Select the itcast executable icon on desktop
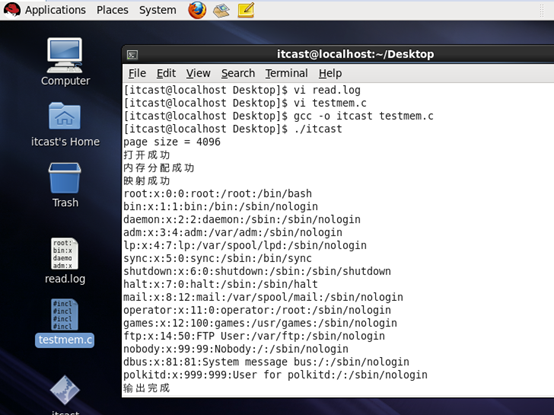Viewport: 554px width, 415px height. 65,390
